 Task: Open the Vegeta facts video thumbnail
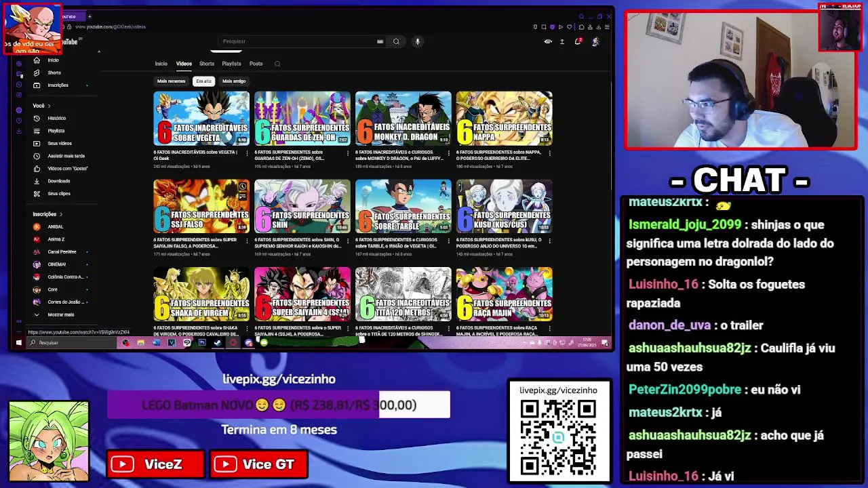click(x=201, y=119)
